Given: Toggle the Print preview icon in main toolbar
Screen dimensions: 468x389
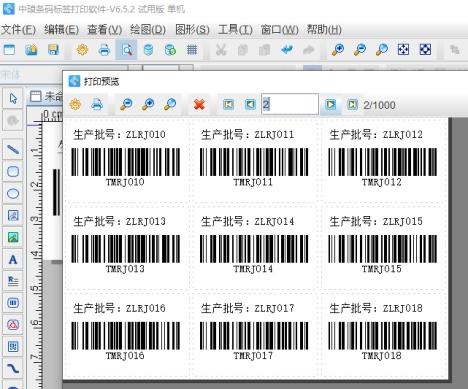Looking at the screenshot, I should [126, 50].
